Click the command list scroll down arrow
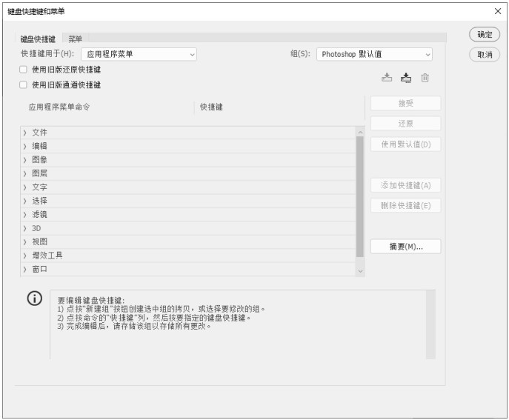The image size is (509, 420). tap(359, 270)
